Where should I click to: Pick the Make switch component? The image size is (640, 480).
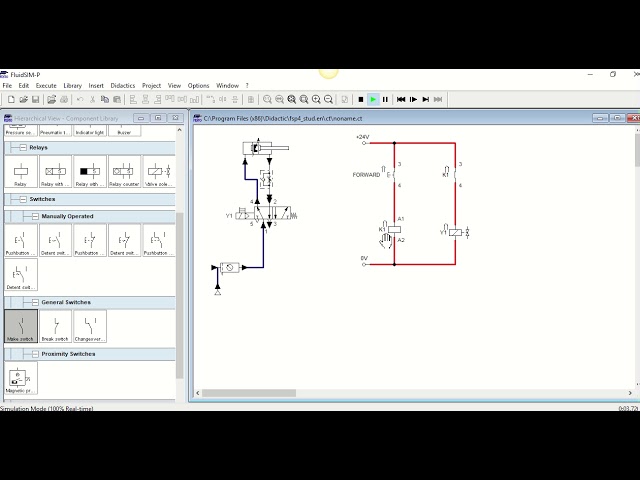[21, 326]
